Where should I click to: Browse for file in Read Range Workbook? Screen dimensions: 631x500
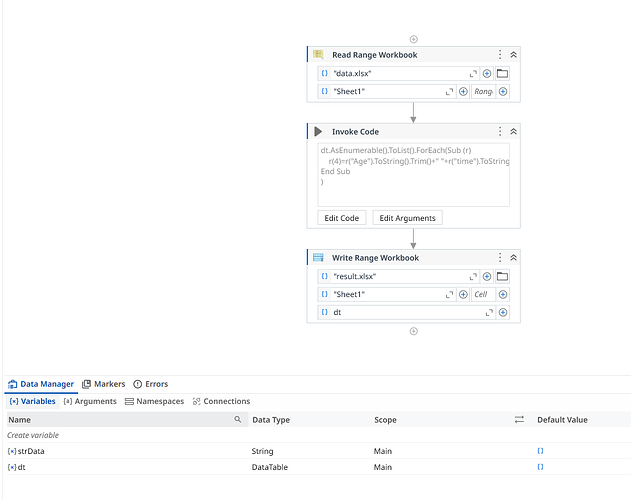click(502, 74)
